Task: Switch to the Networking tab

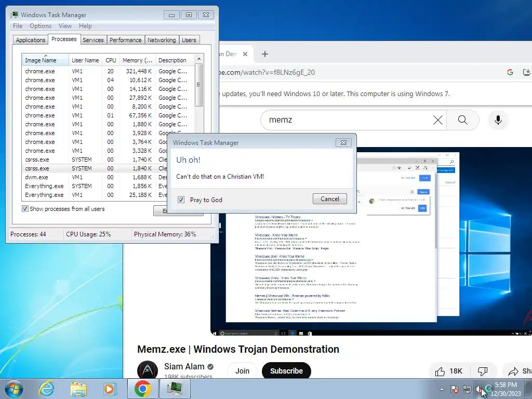Action: click(x=162, y=40)
